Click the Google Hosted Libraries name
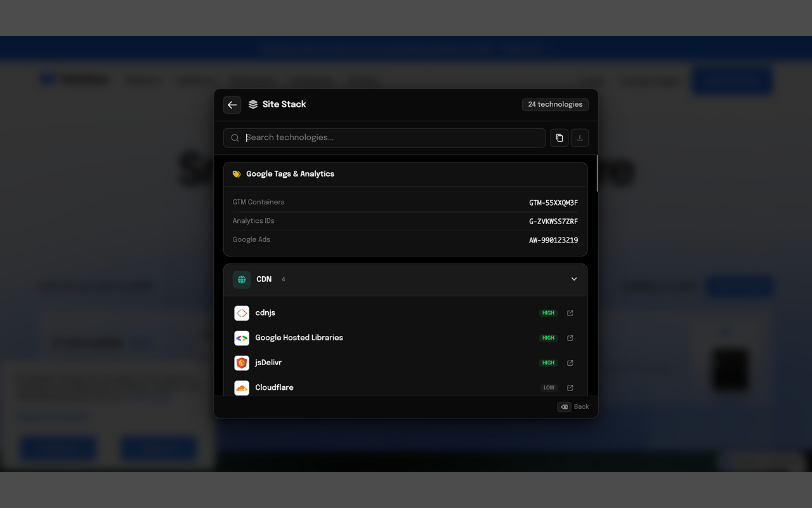The image size is (812, 508). (x=299, y=338)
